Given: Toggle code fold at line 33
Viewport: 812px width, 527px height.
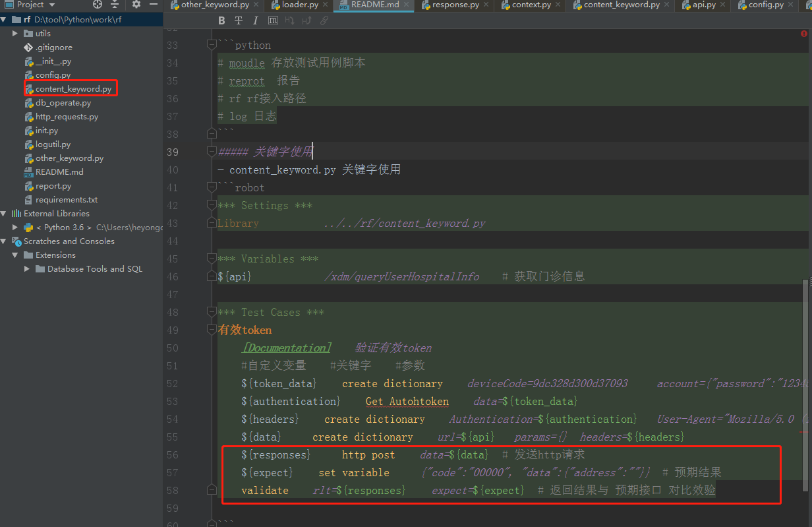Looking at the screenshot, I should (212, 46).
